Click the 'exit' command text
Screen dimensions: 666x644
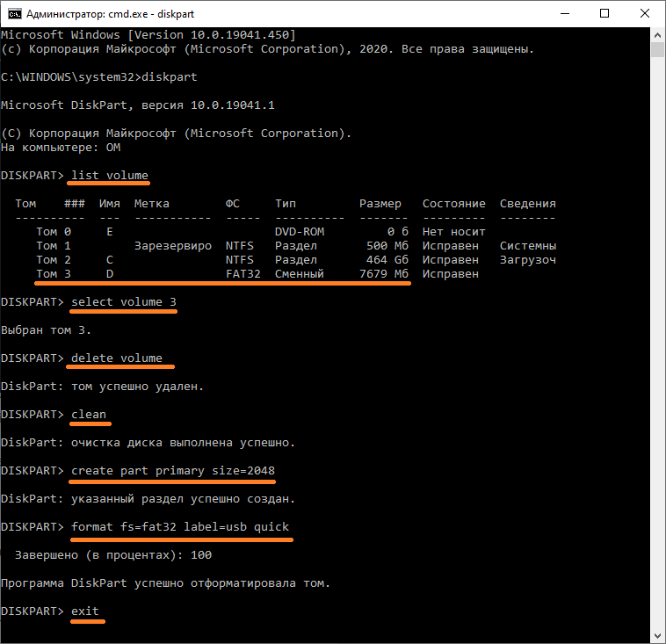tap(85, 611)
